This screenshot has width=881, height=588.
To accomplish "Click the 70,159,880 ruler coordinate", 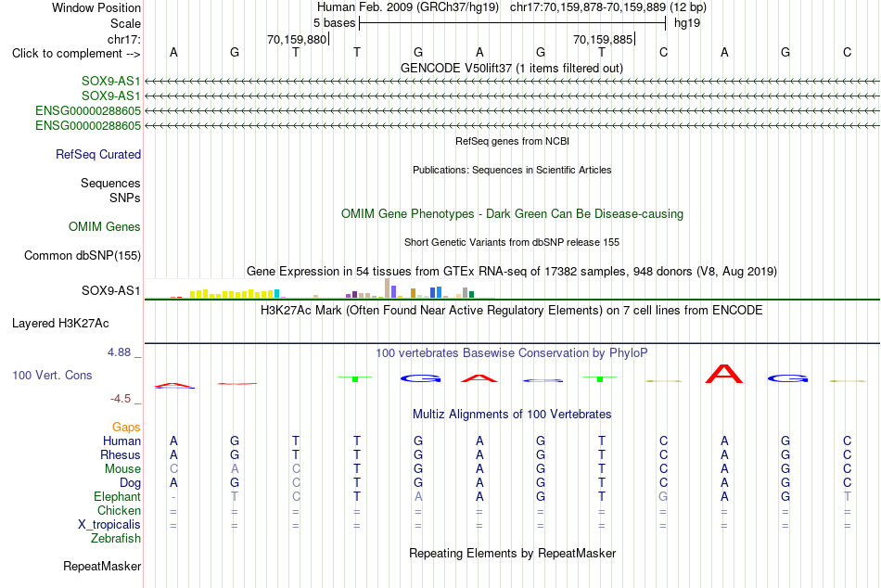I will click(297, 39).
